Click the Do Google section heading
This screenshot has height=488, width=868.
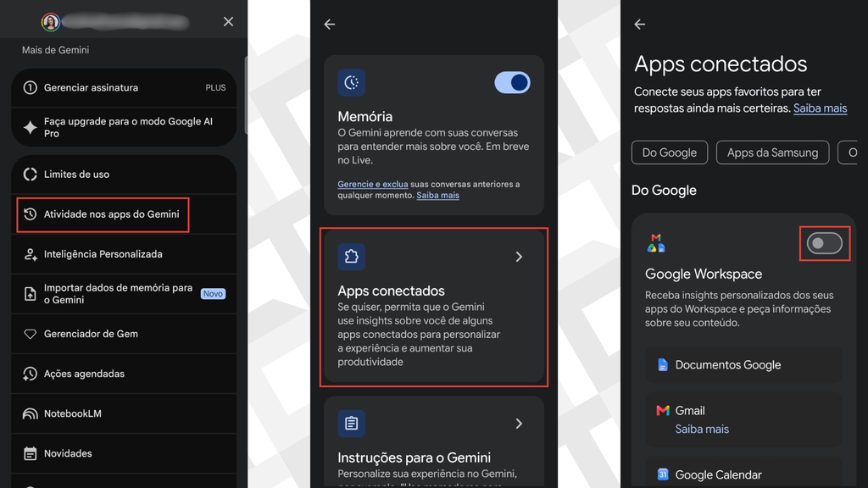click(664, 191)
